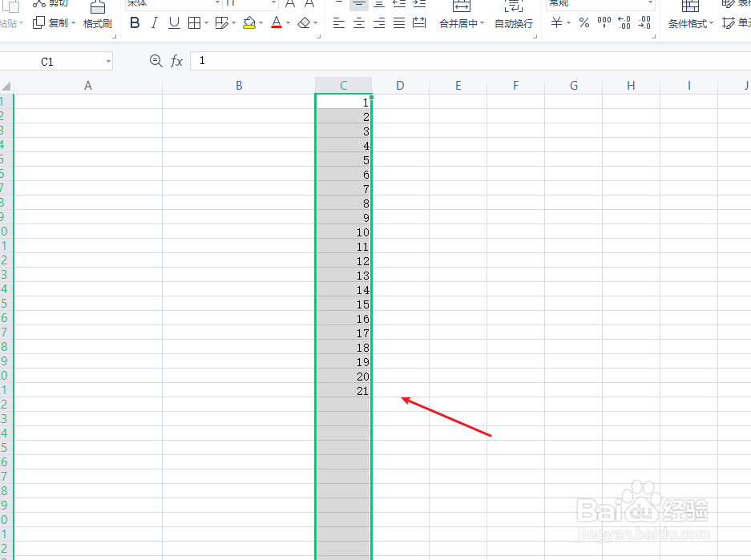The height and width of the screenshot is (560, 751).
Task: Toggle bold formatting
Action: tap(135, 23)
